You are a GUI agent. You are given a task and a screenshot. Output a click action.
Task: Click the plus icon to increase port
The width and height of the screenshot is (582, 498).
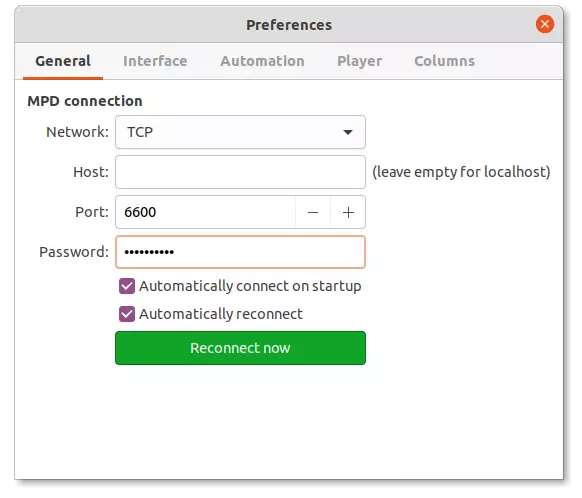coord(348,212)
